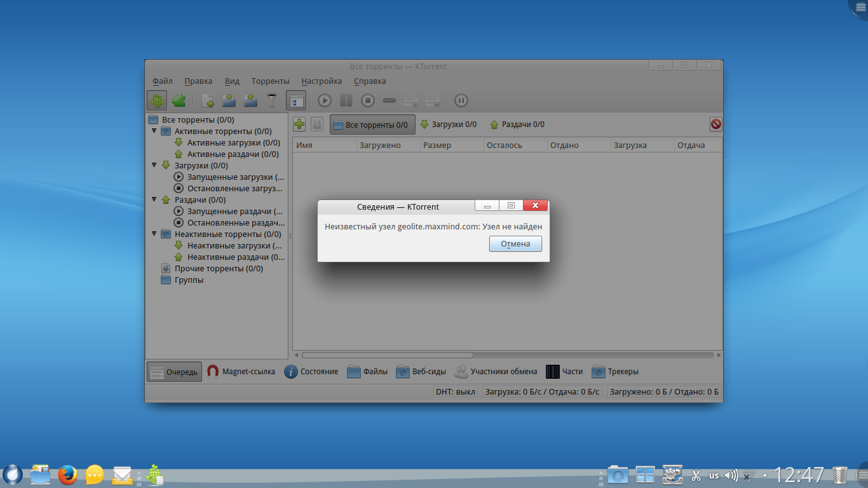
Task: Toggle the Файлы panel button
Action: 367,372
